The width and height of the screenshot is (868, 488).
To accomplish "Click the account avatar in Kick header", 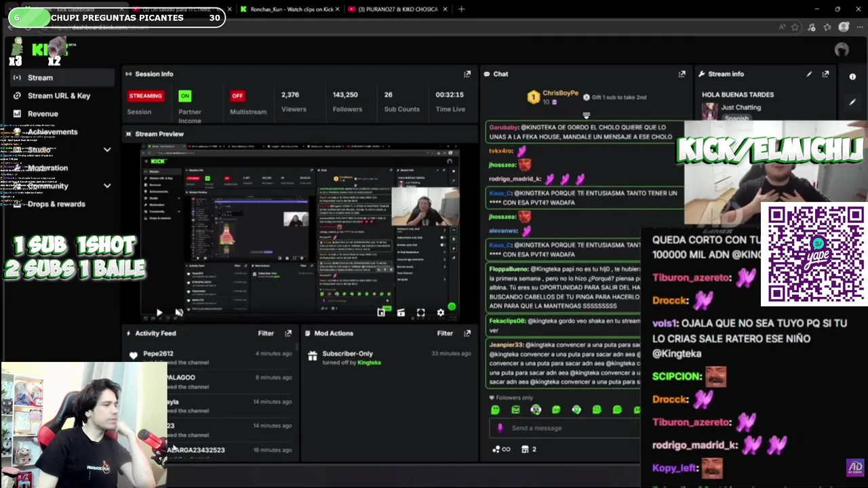I will click(x=842, y=49).
